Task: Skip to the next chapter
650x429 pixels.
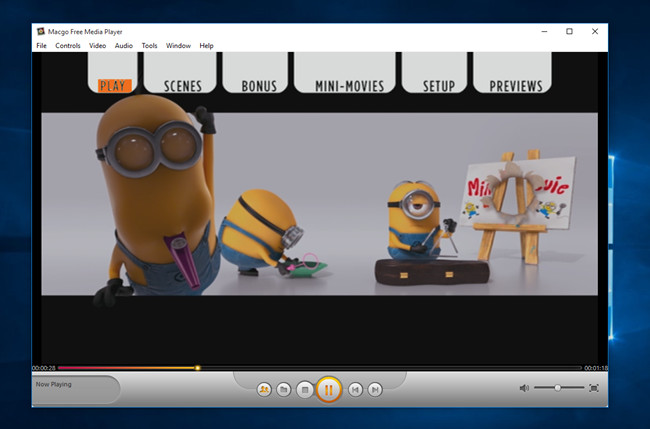Action: pyautogui.click(x=375, y=390)
